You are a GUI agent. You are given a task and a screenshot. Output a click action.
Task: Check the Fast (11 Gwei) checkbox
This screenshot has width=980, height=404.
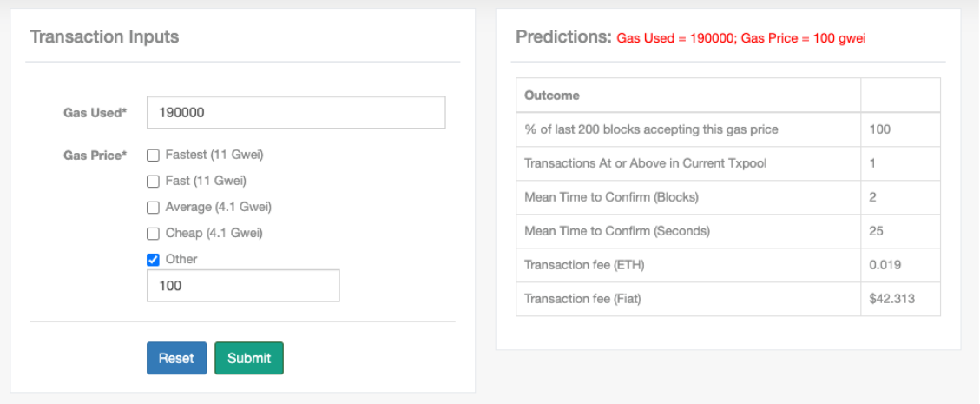point(153,182)
